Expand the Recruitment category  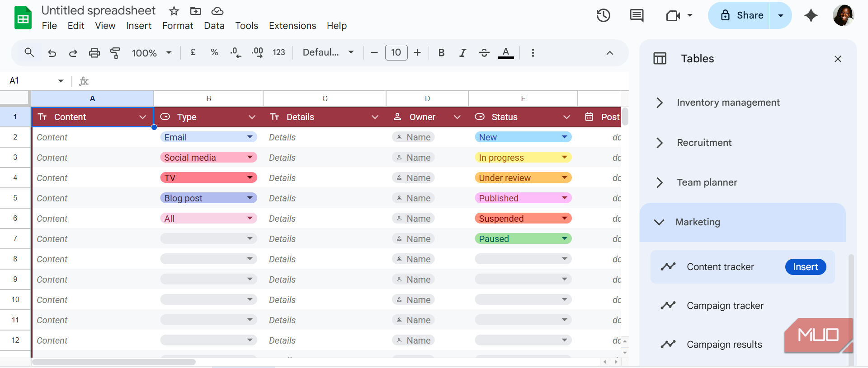point(660,143)
